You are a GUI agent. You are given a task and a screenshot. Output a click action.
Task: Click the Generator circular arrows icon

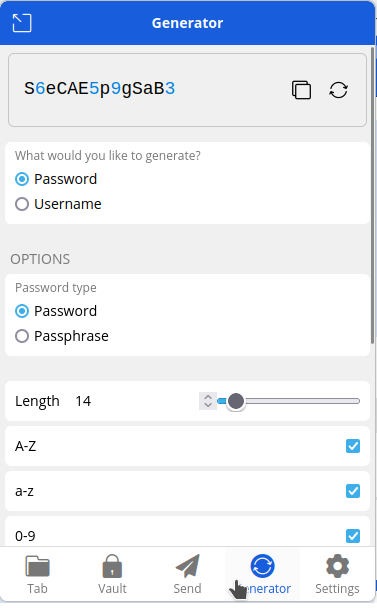[262, 566]
